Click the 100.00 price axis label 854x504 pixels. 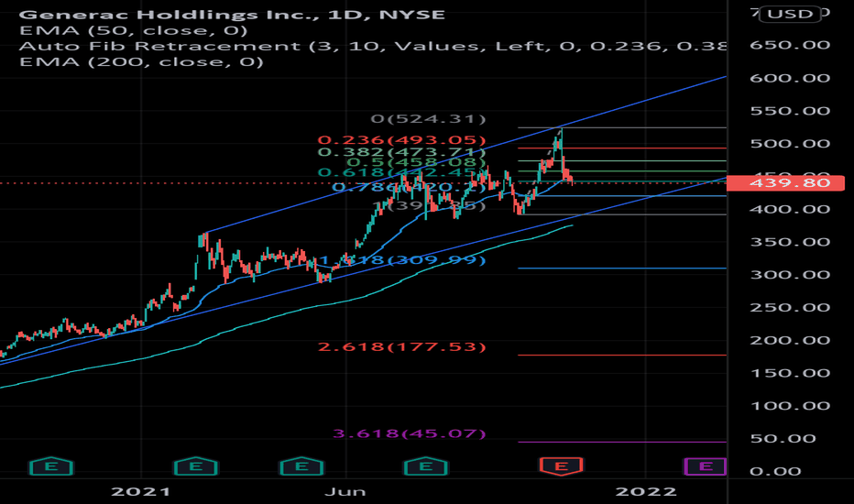790,405
